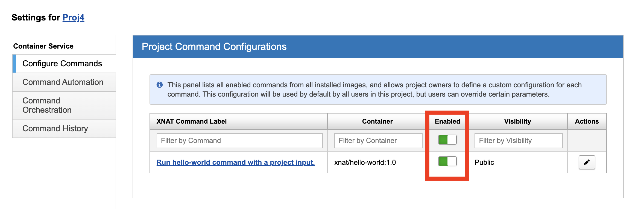Disable the hello-world command toggle
The width and height of the screenshot is (644, 209).
click(x=447, y=161)
